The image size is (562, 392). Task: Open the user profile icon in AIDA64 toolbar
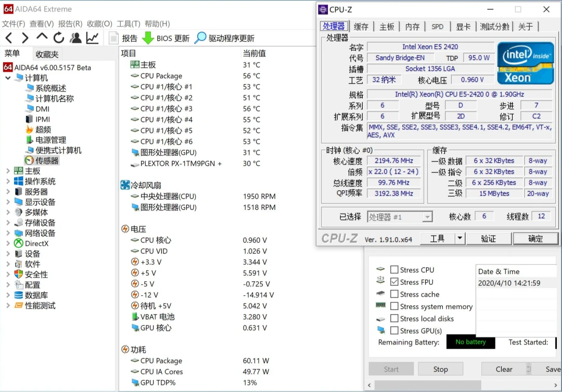75,37
